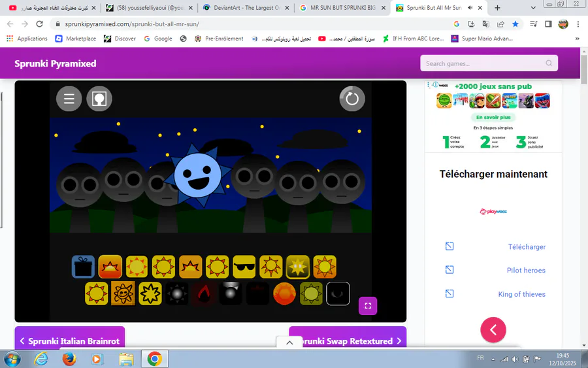Image resolution: width=588 pixels, height=368 pixels.
Task: Open the Marketplace bookmark
Action: (x=75, y=39)
